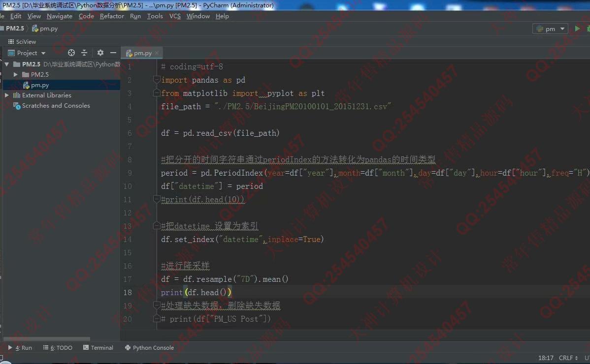
Task: Click the PyCharm window title bar text
Action: [x=138, y=5]
